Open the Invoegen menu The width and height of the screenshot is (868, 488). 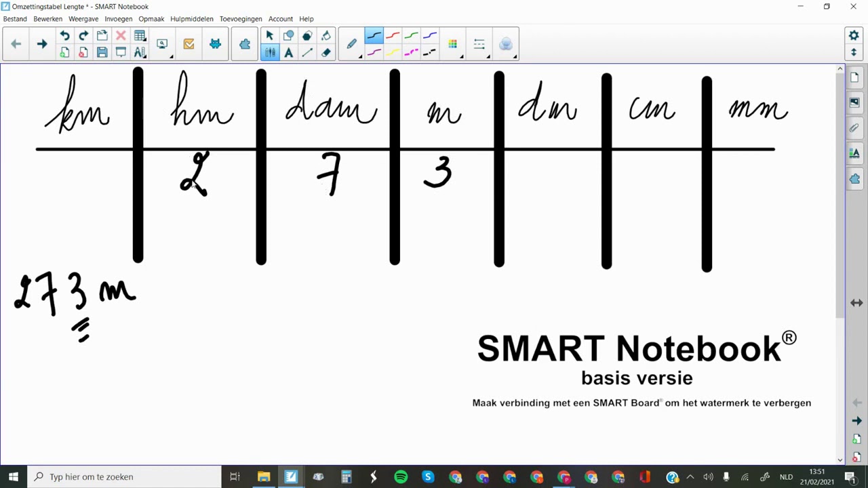coord(118,19)
